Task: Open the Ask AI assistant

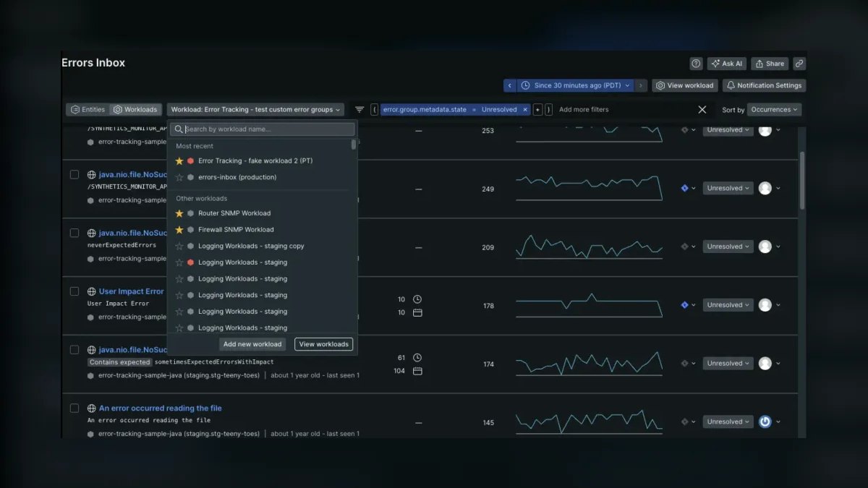Action: [x=727, y=64]
